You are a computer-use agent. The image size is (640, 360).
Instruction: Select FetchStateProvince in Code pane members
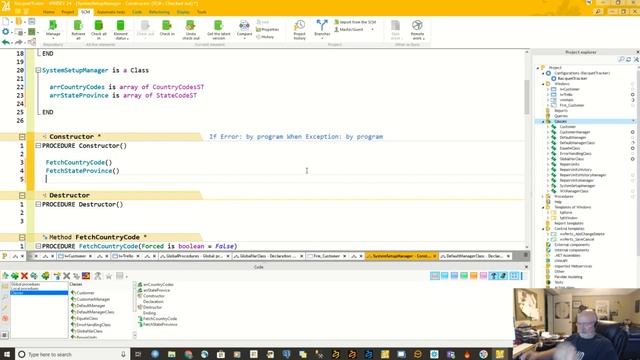point(158,324)
